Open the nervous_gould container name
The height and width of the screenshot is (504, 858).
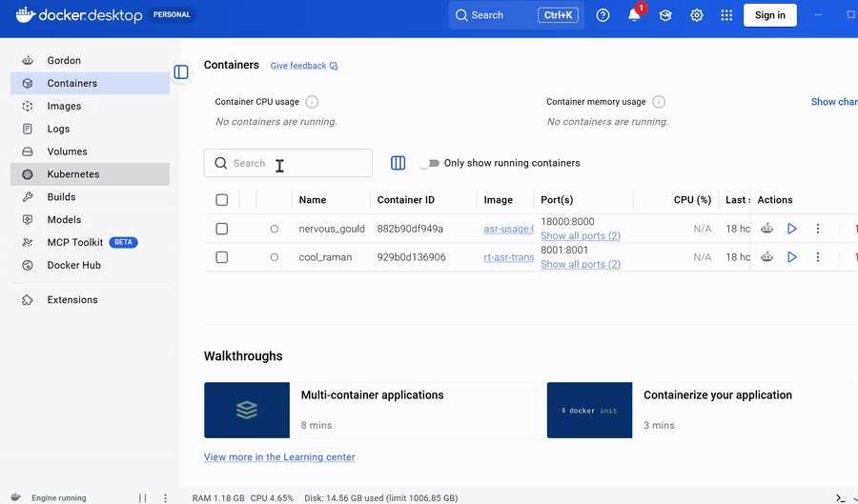point(332,229)
